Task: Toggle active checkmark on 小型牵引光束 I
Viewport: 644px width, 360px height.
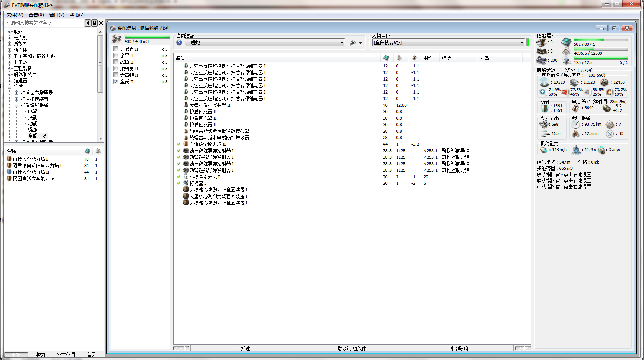Action: pos(179,177)
